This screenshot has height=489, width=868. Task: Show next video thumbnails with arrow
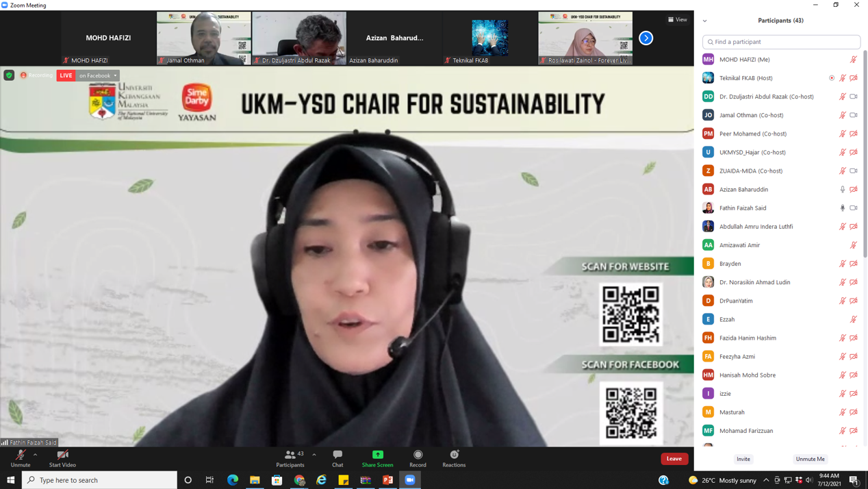pyautogui.click(x=646, y=38)
